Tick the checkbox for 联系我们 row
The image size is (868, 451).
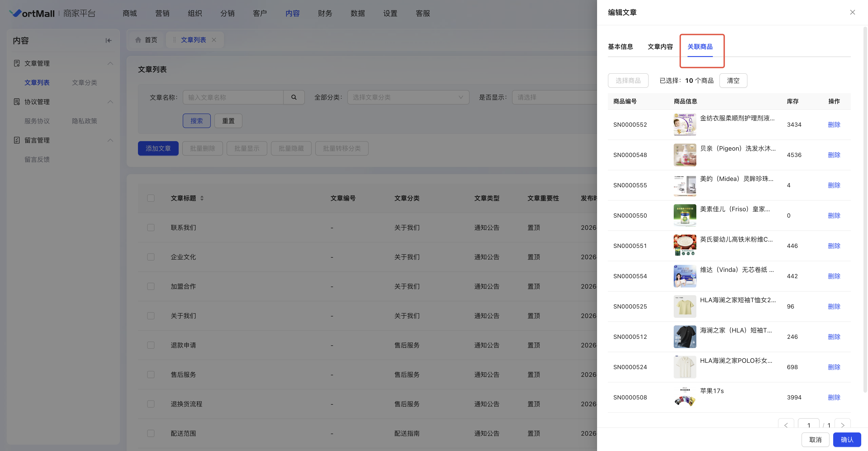pyautogui.click(x=151, y=228)
